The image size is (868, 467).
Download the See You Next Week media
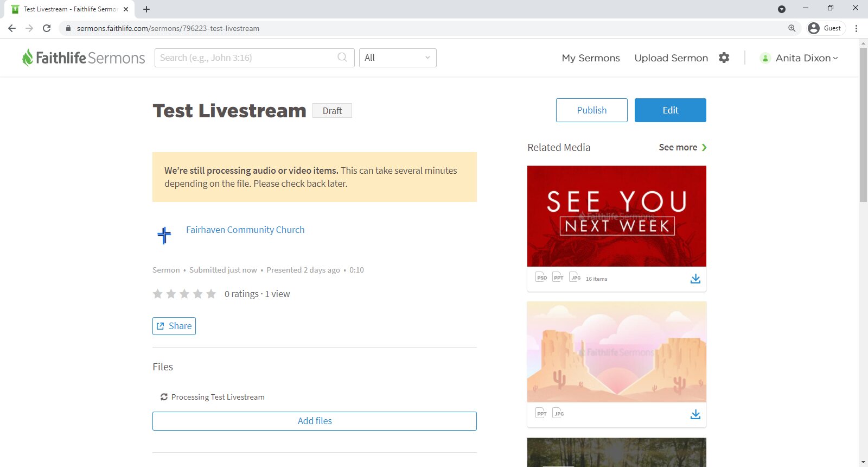[695, 279]
